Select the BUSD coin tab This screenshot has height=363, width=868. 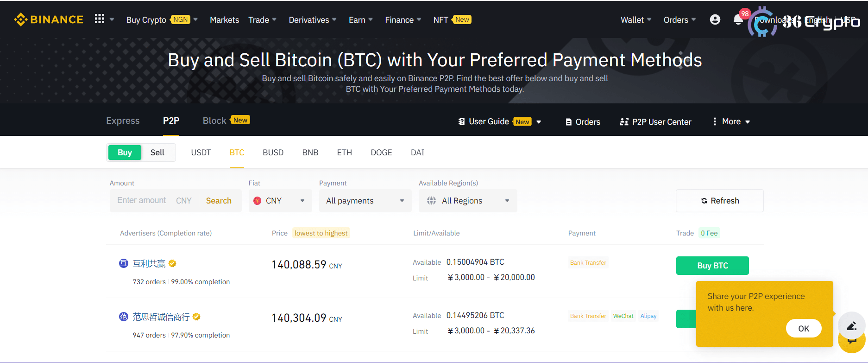point(273,153)
